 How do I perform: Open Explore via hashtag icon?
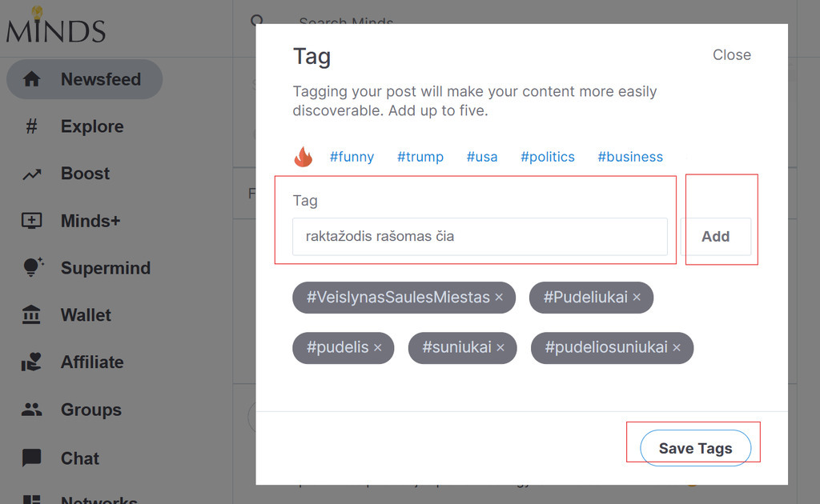tap(31, 126)
